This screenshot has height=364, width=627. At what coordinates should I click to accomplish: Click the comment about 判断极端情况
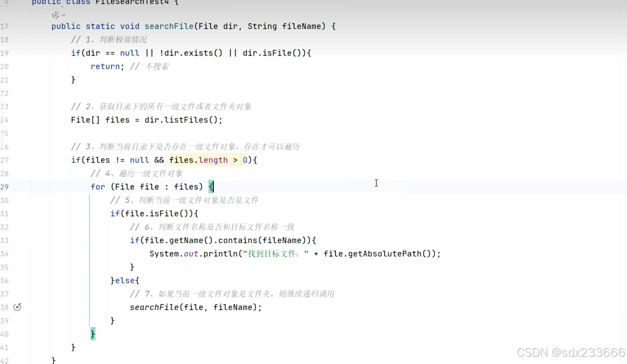pos(109,39)
